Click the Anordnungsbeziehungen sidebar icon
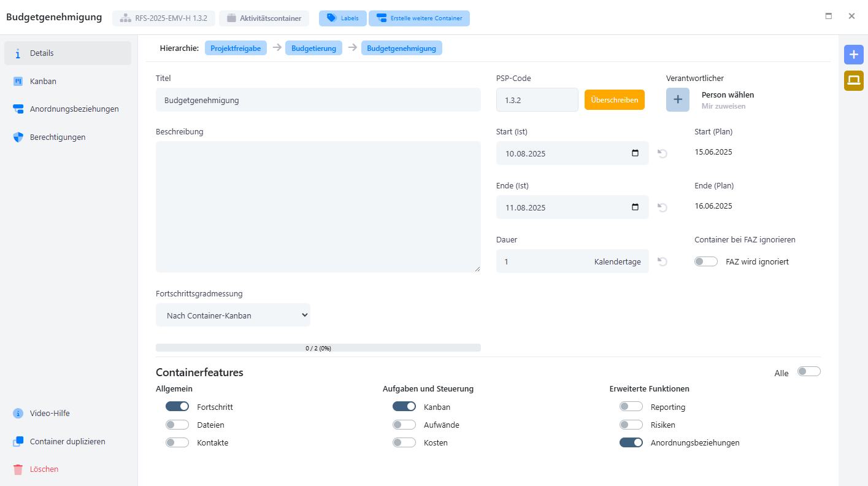Viewport: 868px width, 486px height. click(x=18, y=109)
